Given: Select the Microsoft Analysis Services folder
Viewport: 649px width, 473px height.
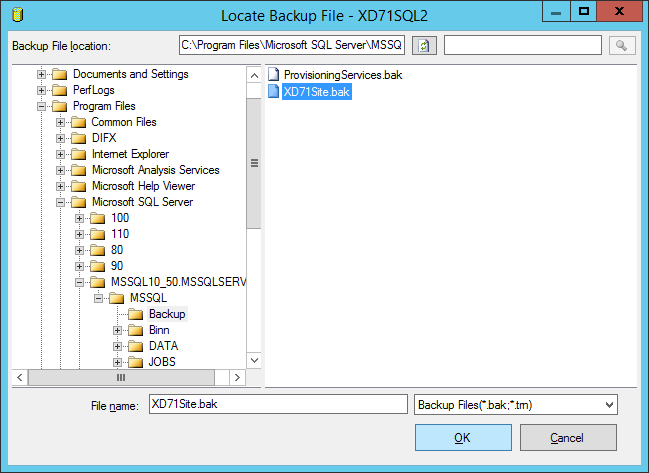Looking at the screenshot, I should click(x=155, y=170).
